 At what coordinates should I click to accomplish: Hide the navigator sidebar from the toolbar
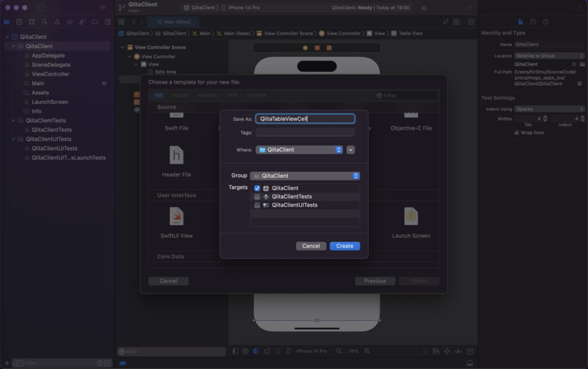[41, 7]
